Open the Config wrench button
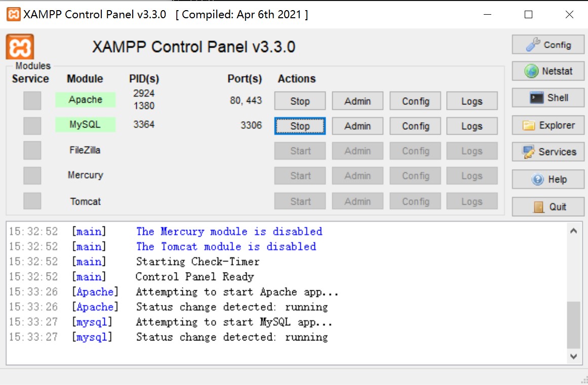Image resolution: width=588 pixels, height=385 pixels. tap(548, 45)
